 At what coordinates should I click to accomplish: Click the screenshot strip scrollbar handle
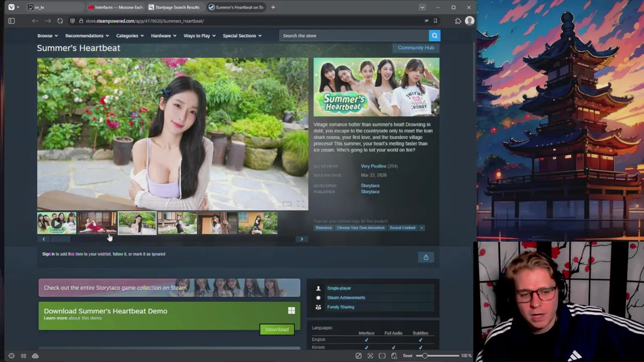[x=60, y=239]
